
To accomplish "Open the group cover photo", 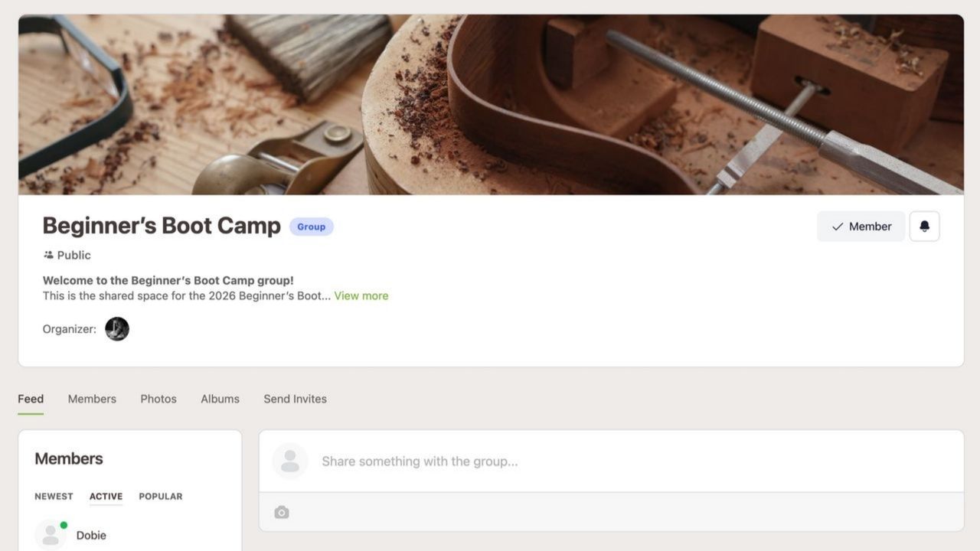I will point(490,105).
